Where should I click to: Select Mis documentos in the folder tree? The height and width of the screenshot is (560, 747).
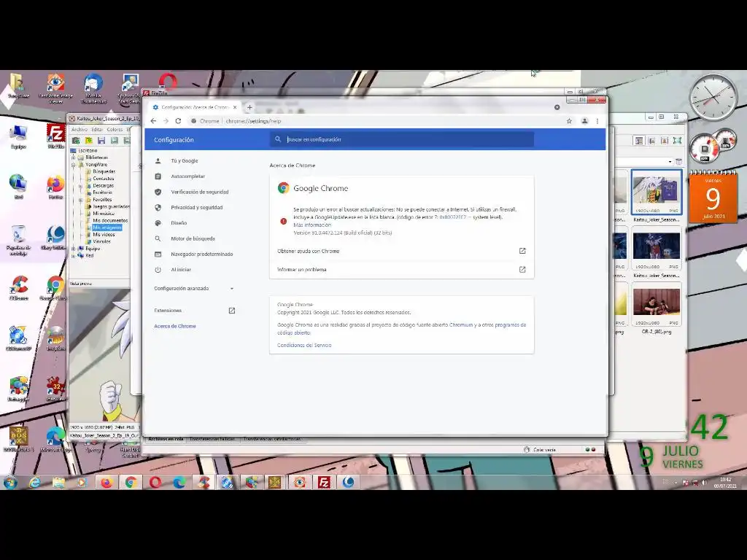pos(110,220)
